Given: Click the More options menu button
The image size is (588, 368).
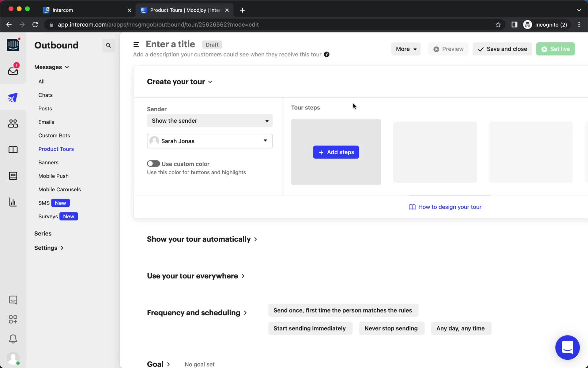Looking at the screenshot, I should 405,49.
